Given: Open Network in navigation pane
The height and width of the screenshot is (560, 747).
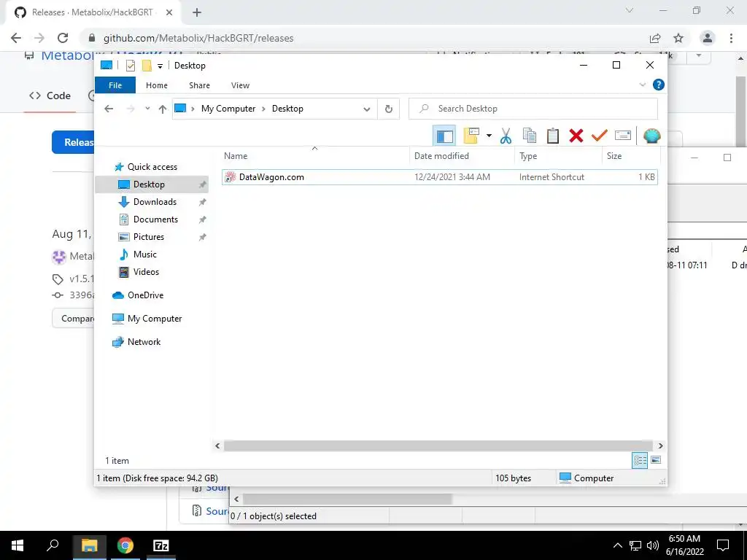Looking at the screenshot, I should tap(144, 342).
